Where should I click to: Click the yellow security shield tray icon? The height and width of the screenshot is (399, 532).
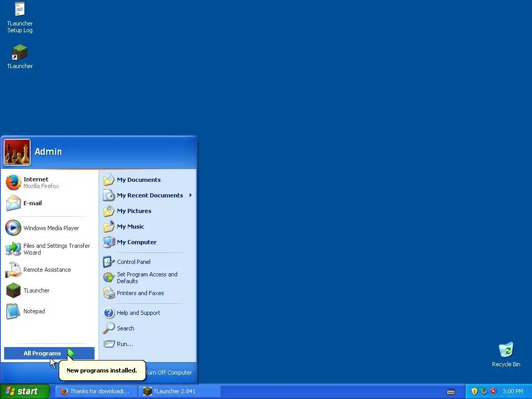474,391
